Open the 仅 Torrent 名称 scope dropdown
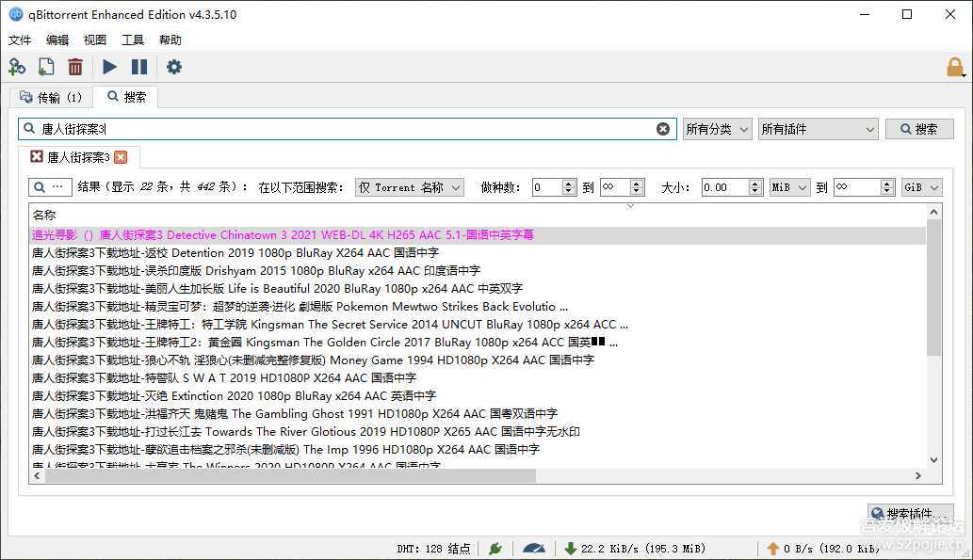 pos(410,187)
